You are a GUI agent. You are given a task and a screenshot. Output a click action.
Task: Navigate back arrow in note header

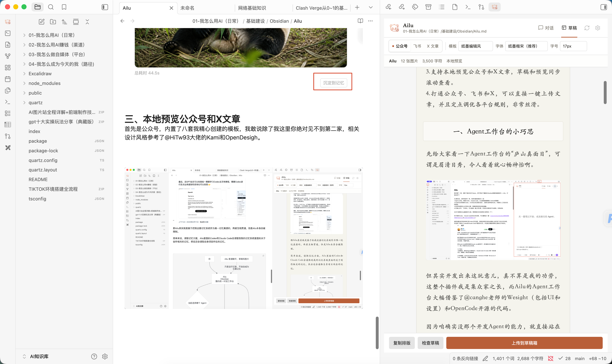pyautogui.click(x=122, y=21)
